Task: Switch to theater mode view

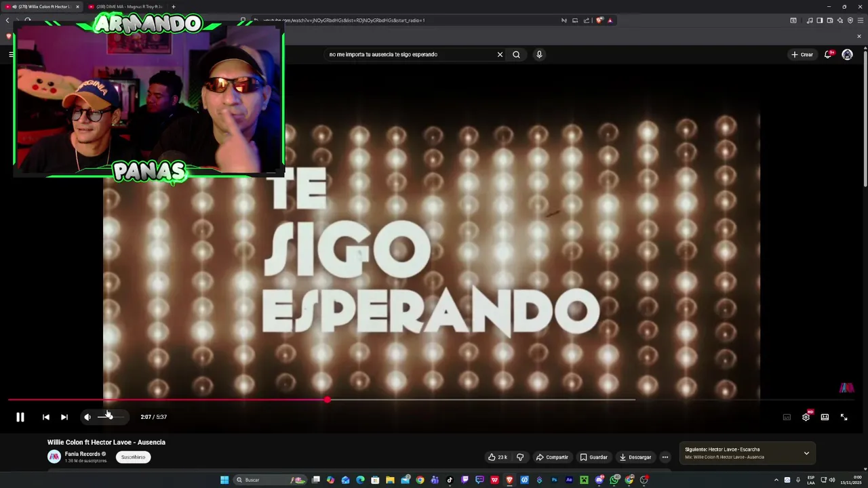Action: click(x=825, y=418)
